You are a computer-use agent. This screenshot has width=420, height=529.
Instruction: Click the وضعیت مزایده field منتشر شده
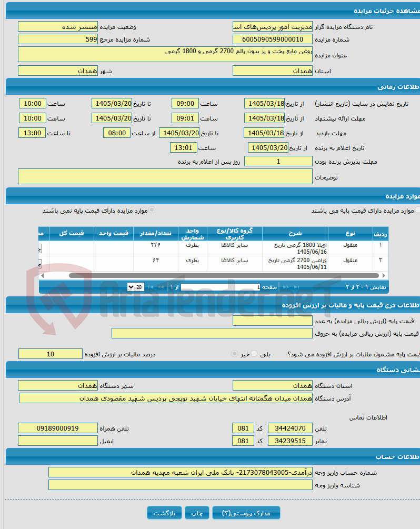coord(58,27)
